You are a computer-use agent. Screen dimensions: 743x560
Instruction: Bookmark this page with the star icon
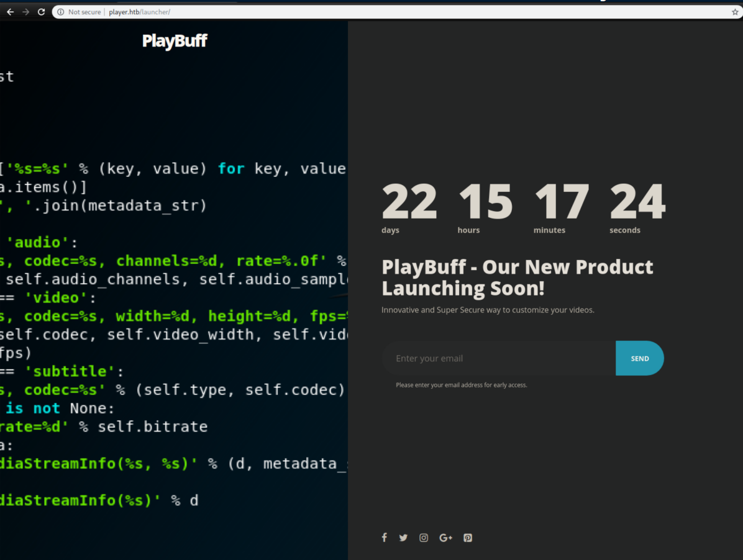pyautogui.click(x=735, y=12)
